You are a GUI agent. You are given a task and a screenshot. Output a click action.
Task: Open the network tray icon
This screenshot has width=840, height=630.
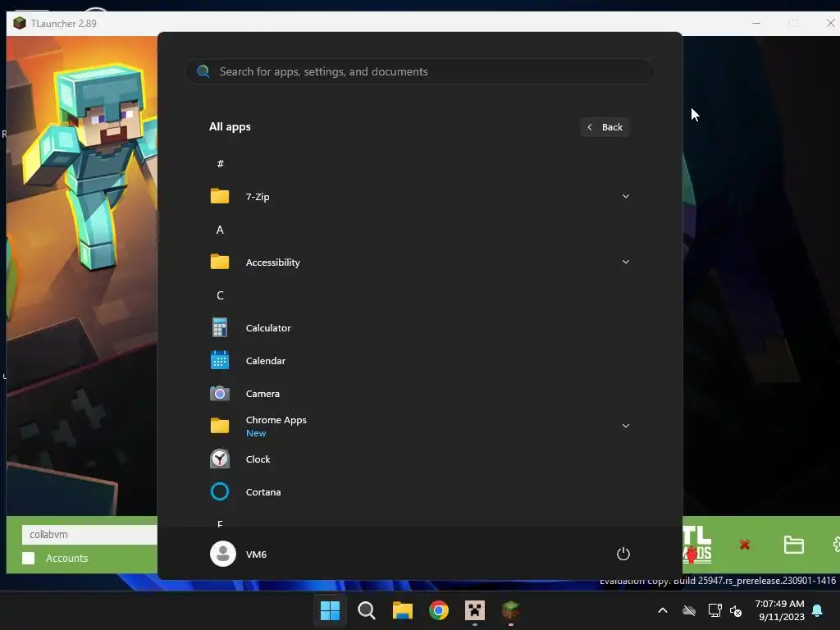click(714, 610)
